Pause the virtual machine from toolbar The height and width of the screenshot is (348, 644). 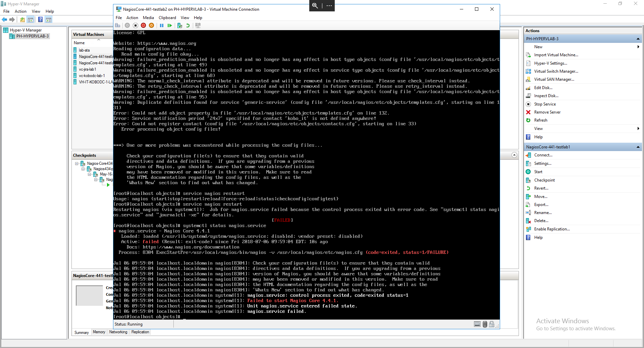click(162, 25)
